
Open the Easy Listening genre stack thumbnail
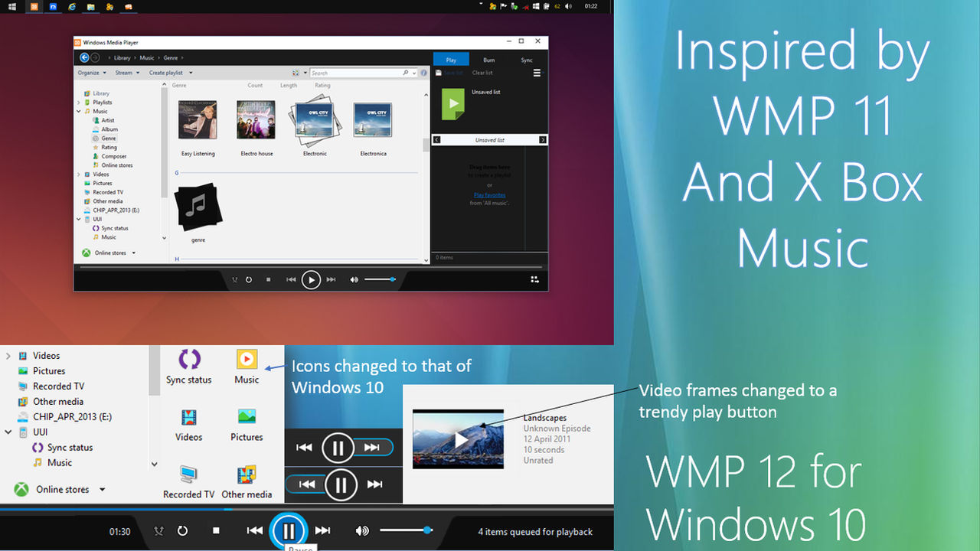point(198,119)
